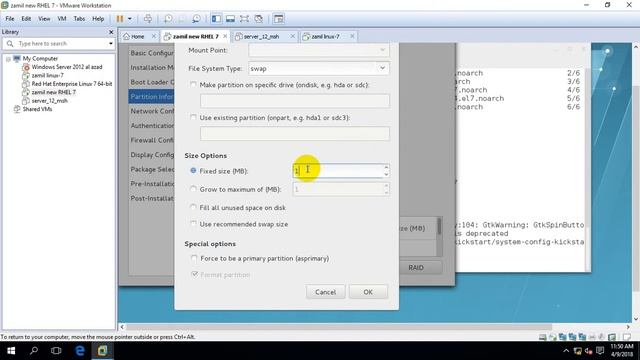Select zamil linux-7 in library tree

click(47, 76)
